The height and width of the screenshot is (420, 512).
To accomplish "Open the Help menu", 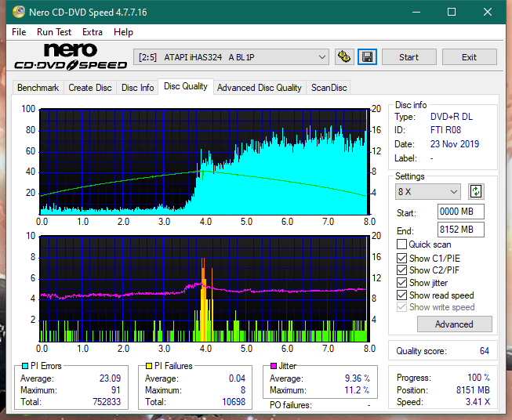I will tap(123, 32).
